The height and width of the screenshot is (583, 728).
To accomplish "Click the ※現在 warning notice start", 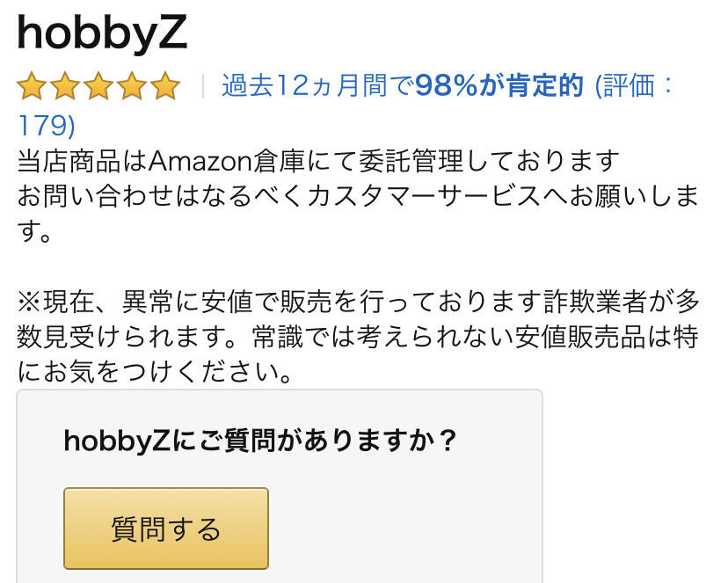I will coord(52,302).
